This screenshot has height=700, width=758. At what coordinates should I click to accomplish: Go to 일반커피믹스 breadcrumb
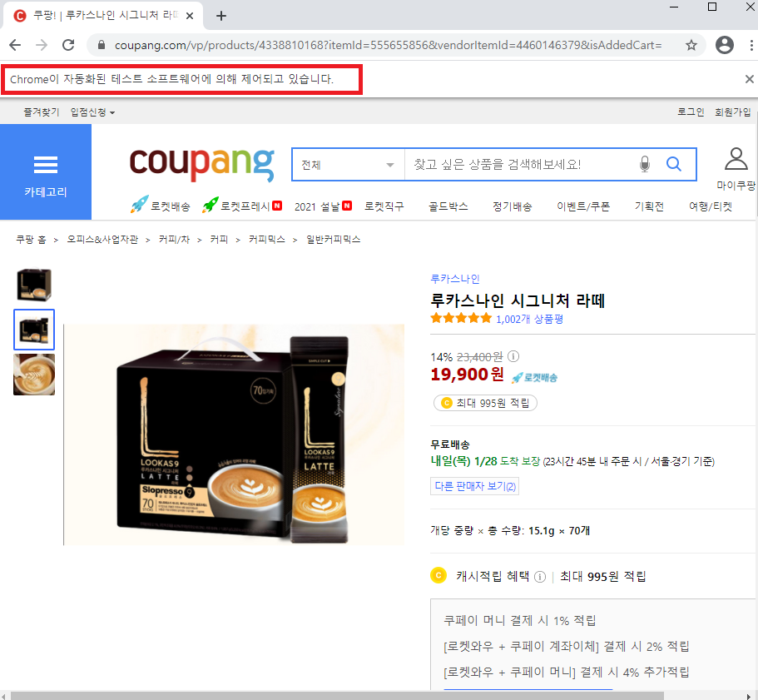pyautogui.click(x=333, y=239)
